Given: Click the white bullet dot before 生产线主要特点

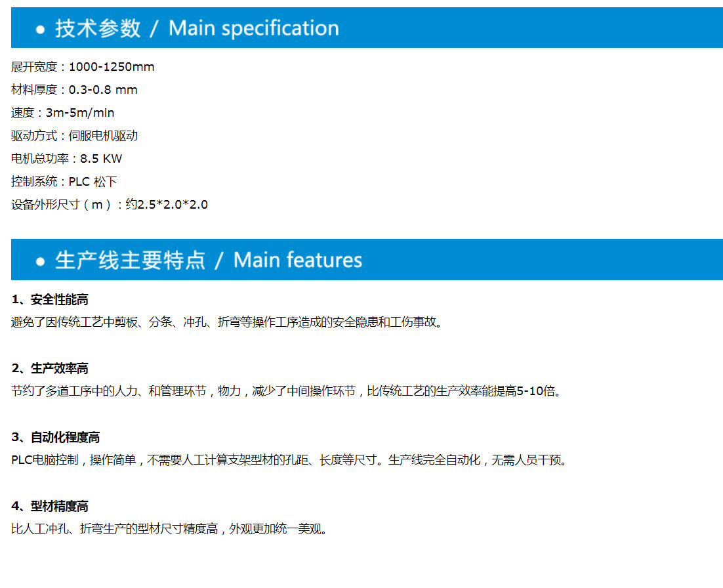Looking at the screenshot, I should pyautogui.click(x=41, y=261).
